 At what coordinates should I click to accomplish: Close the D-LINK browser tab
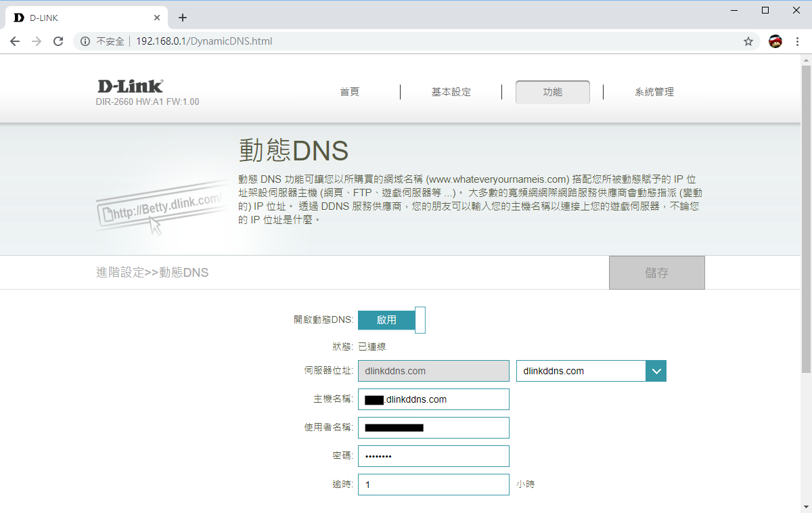click(x=157, y=18)
